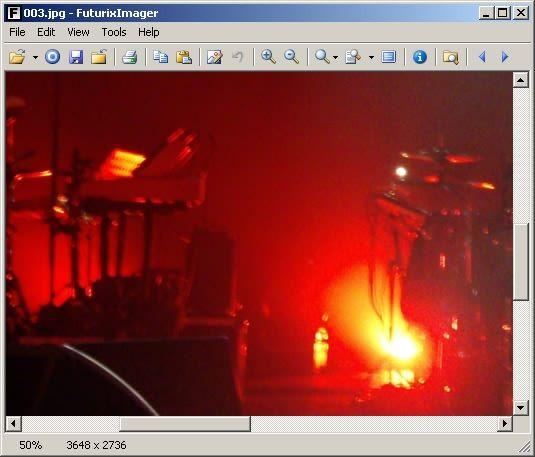
Task: Click the blue circular acquire icon
Action: 53,57
